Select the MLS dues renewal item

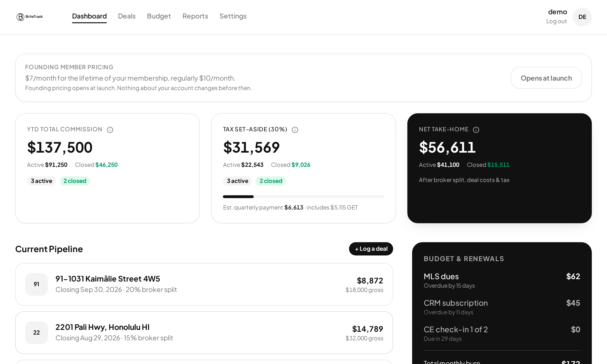coord(502,281)
